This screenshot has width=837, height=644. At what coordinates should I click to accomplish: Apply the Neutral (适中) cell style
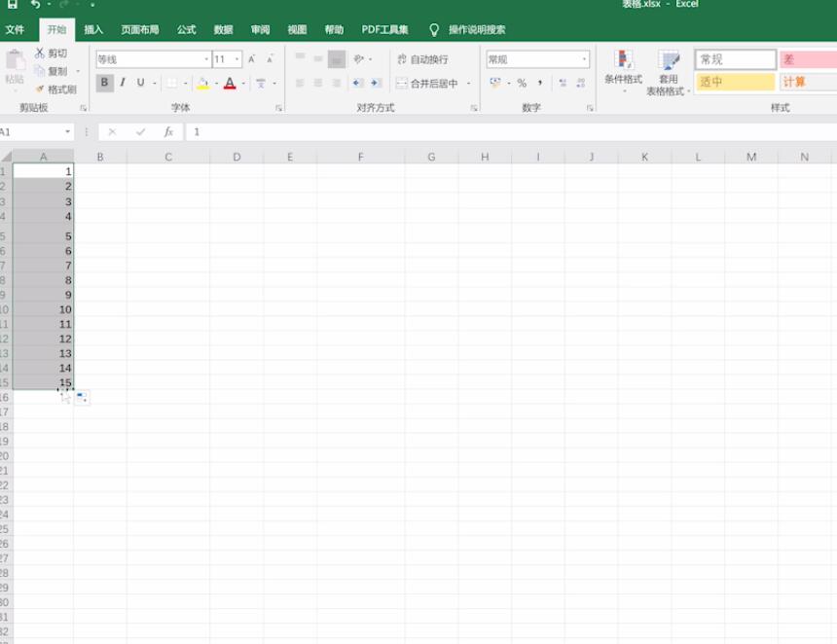736,82
